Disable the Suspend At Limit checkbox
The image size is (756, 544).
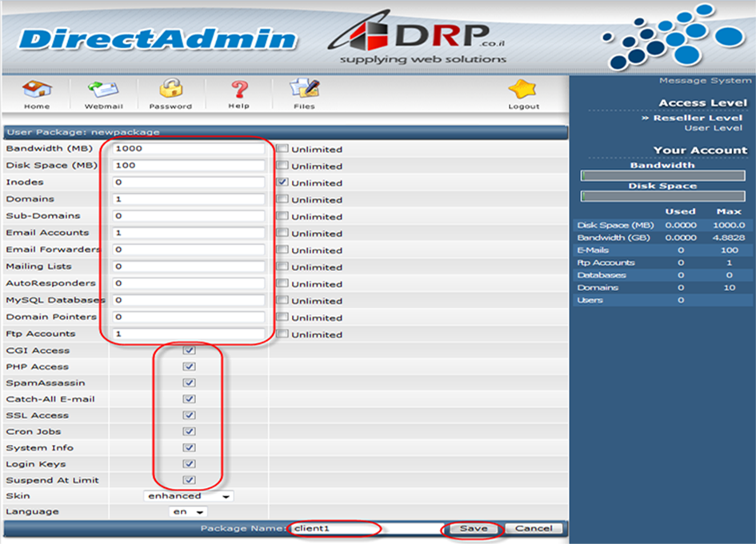tap(189, 480)
